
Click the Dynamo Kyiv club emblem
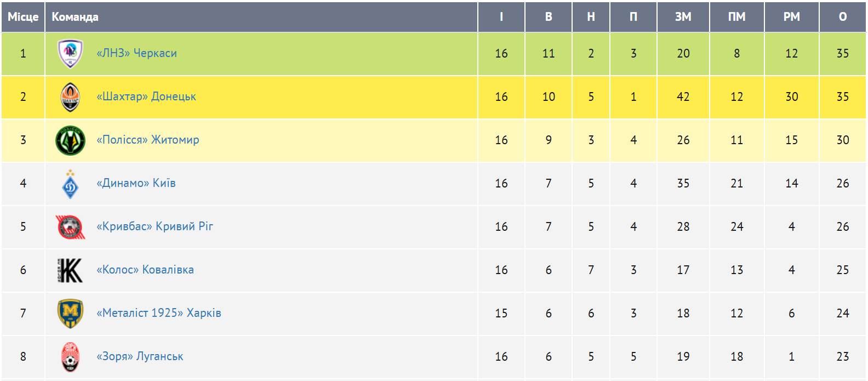pos(70,184)
